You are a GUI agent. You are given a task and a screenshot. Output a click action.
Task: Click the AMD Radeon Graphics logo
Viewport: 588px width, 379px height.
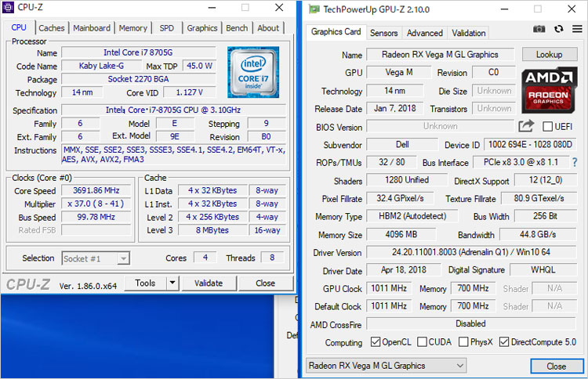548,90
